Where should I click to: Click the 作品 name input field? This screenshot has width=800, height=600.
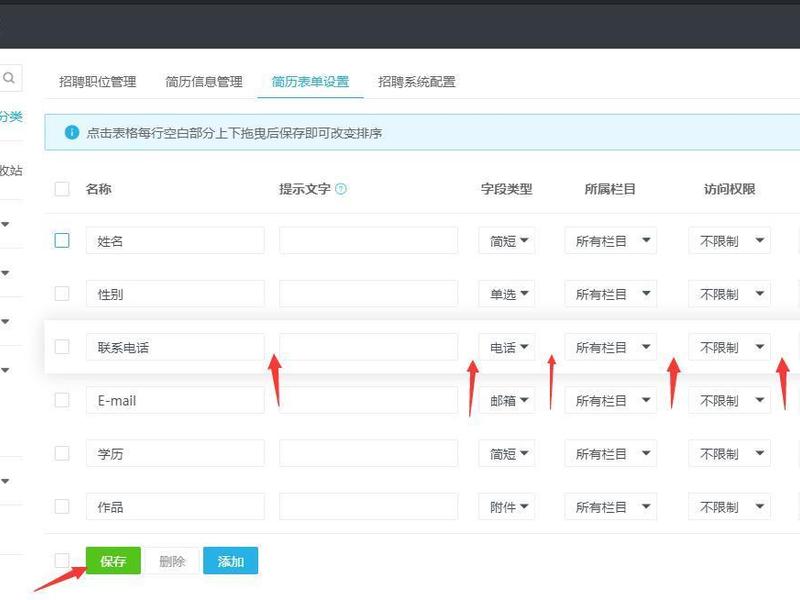(x=175, y=507)
